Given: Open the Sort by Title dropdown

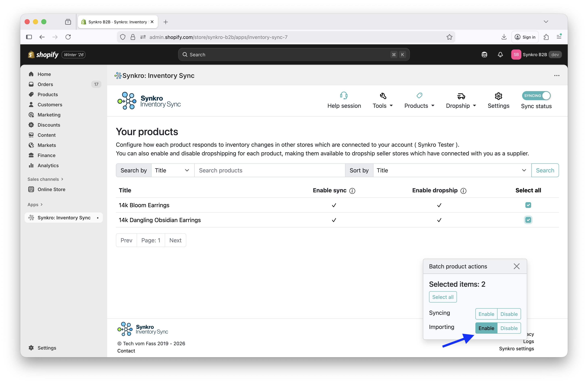Looking at the screenshot, I should click(452, 170).
